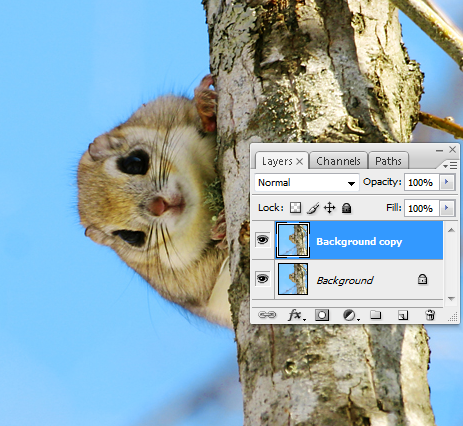The width and height of the screenshot is (463, 426).
Task: Hide the Background layer
Action: click(263, 279)
